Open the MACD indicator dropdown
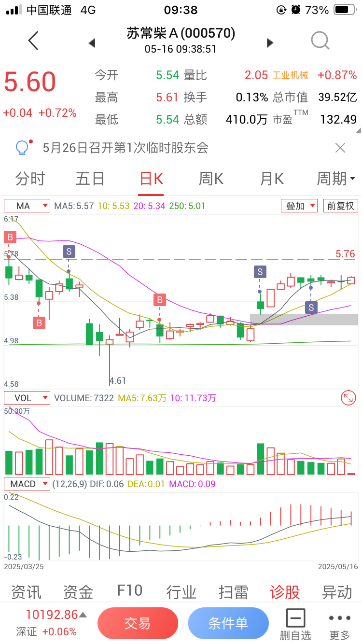This screenshot has height=644, width=362. (27, 484)
